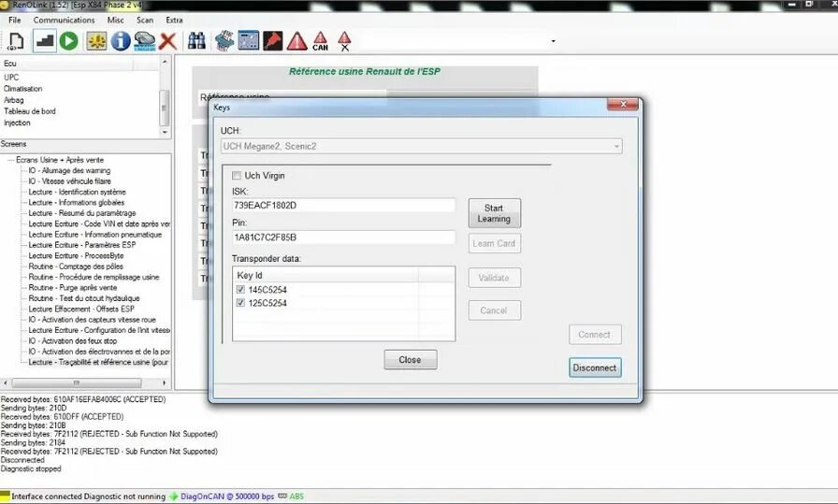This screenshot has height=504, width=838.
Task: Select Lecture Ecriture - Paramètres ESP
Action: (x=81, y=245)
